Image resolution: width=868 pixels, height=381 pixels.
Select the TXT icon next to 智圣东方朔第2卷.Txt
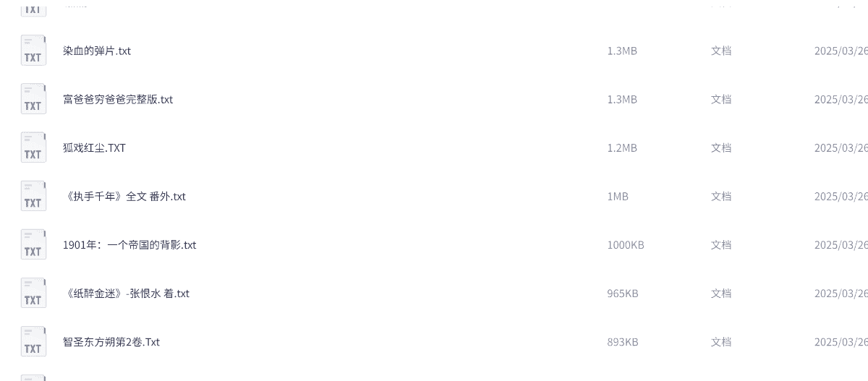[33, 341]
